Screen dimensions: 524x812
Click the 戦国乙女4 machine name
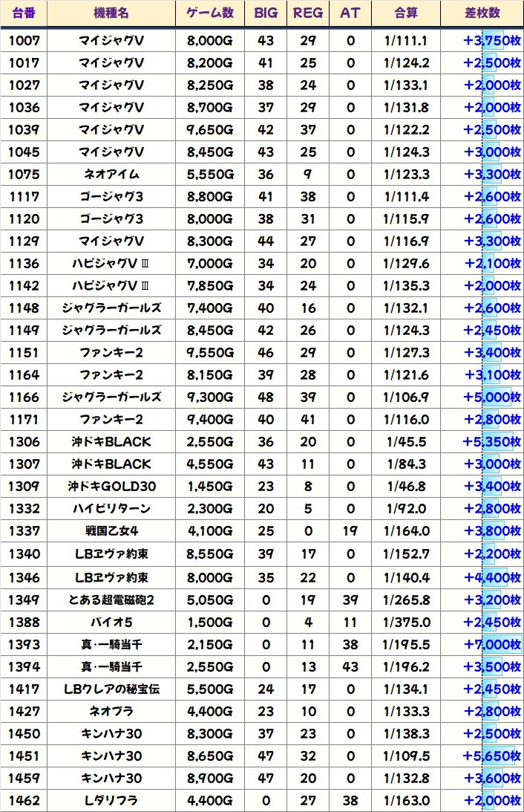(x=111, y=531)
